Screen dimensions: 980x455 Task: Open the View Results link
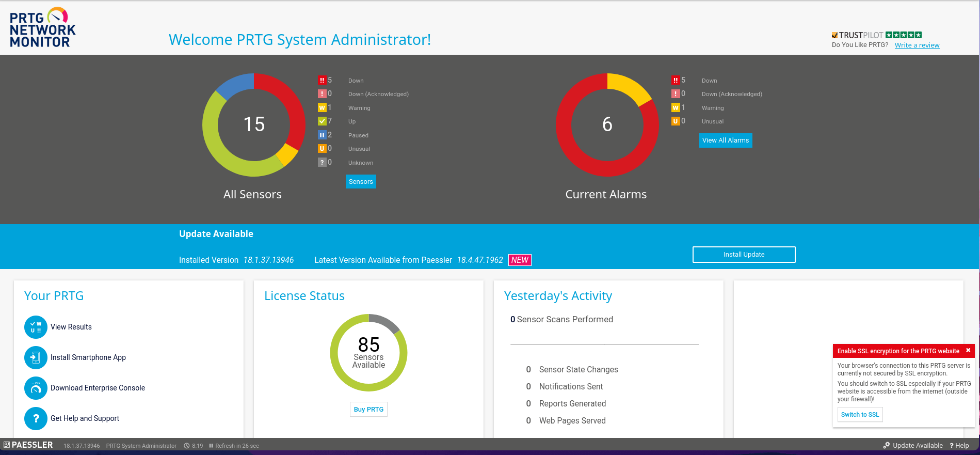coord(71,327)
